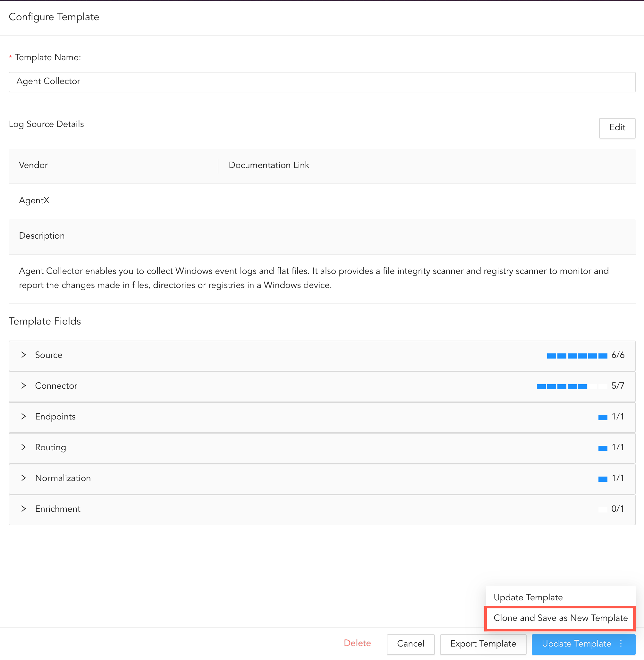Viewport: 644px width, 660px height.
Task: Click the Normalization row label
Action: [x=63, y=478]
